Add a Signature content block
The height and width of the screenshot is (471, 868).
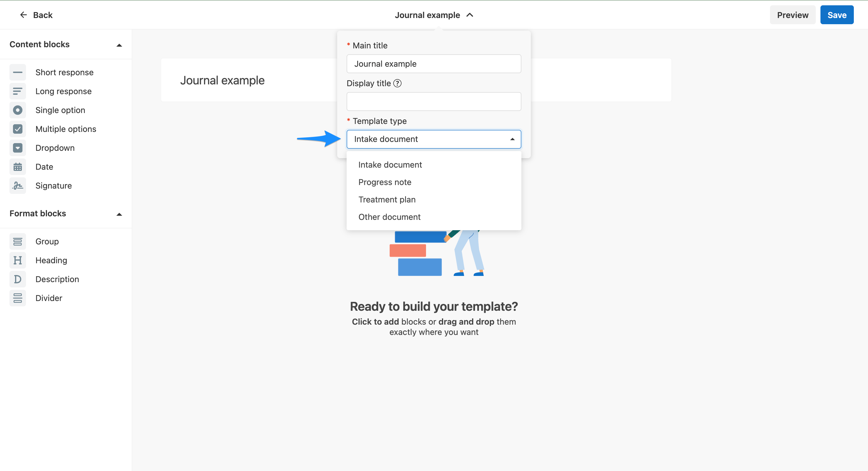53,186
